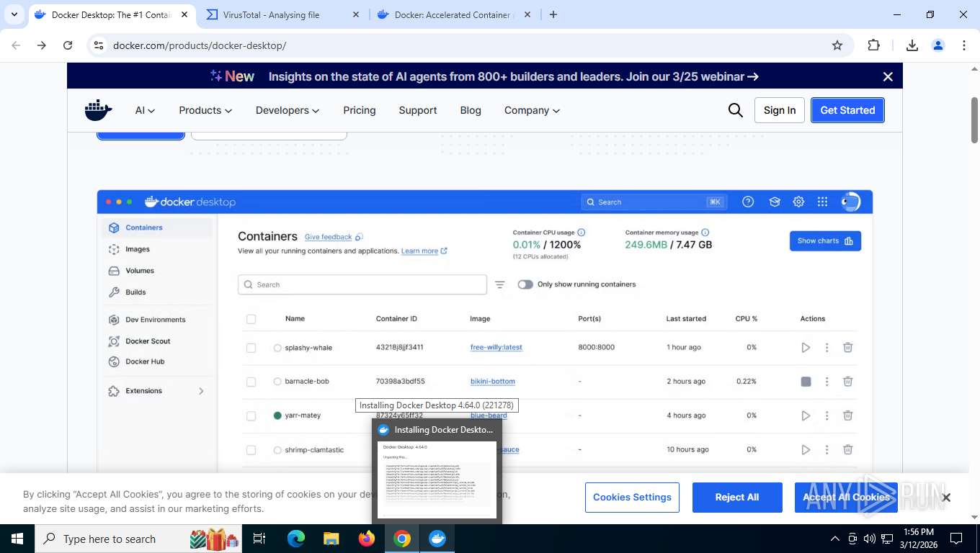Click the stop icon for barnacle-bob row

pos(806,382)
